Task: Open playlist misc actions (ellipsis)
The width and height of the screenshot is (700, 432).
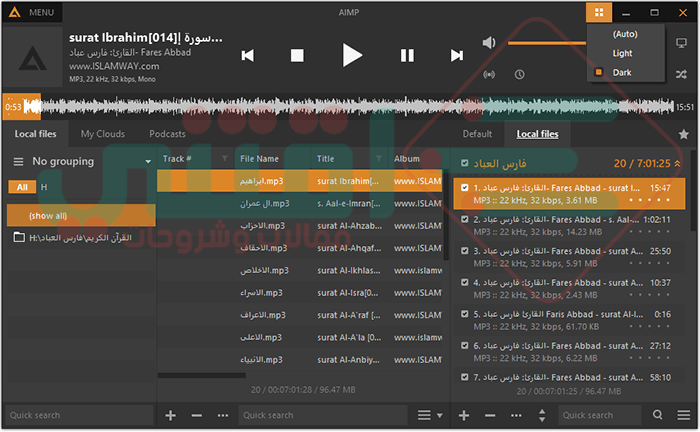Action: coord(516,415)
